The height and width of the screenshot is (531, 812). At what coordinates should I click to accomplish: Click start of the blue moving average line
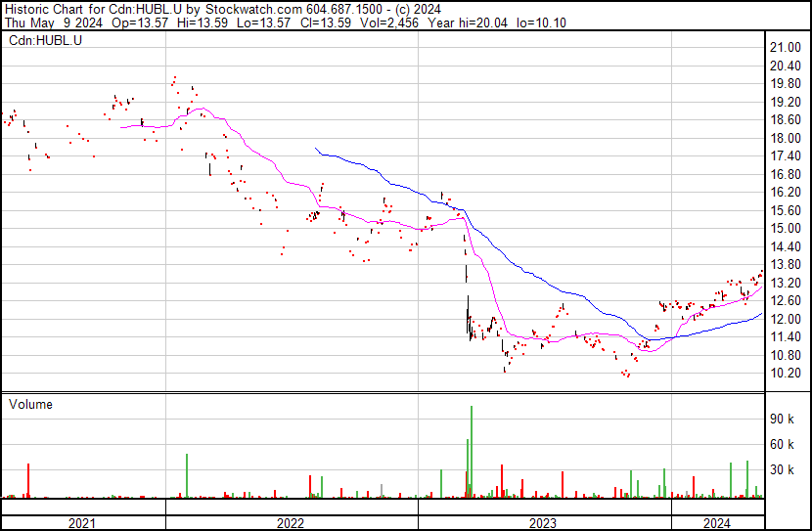[x=316, y=149]
